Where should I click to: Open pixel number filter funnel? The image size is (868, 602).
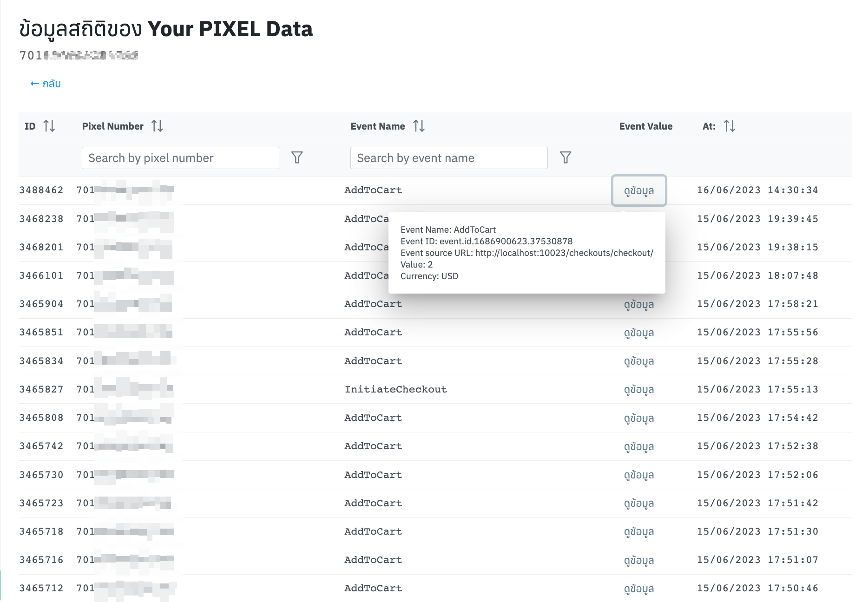[x=297, y=157]
